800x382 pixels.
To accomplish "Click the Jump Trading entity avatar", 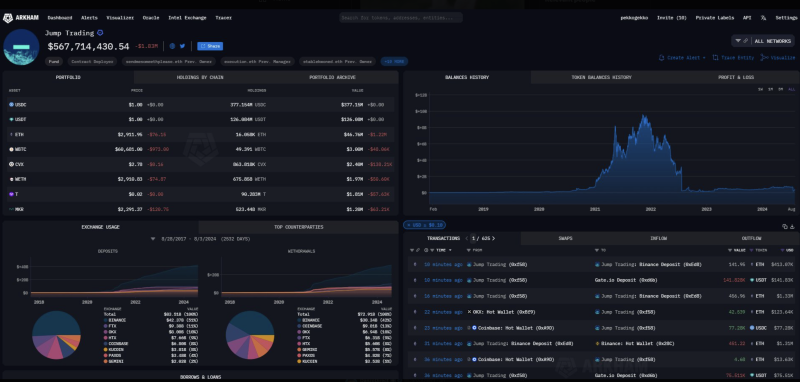I will point(21,47).
